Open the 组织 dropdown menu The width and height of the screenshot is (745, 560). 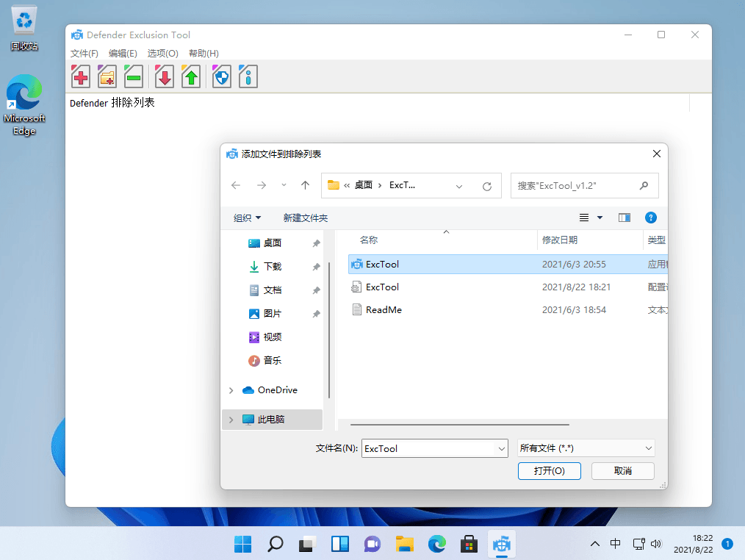(247, 218)
